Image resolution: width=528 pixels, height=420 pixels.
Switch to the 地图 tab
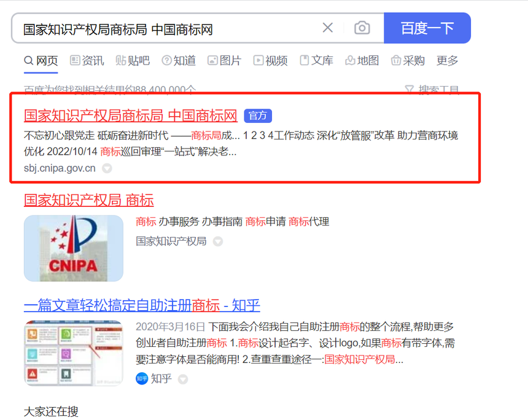click(362, 61)
